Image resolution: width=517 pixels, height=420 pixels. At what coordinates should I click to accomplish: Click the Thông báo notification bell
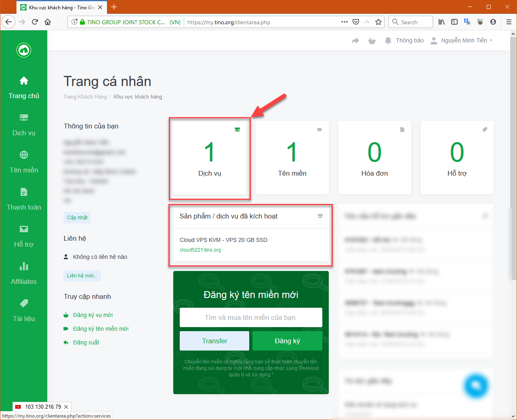(x=388, y=40)
